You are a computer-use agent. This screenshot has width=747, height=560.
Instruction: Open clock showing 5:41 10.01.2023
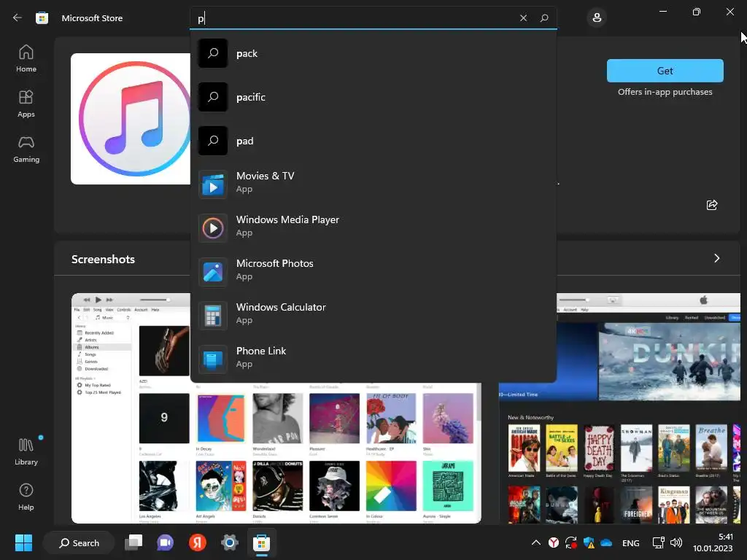[x=713, y=542]
